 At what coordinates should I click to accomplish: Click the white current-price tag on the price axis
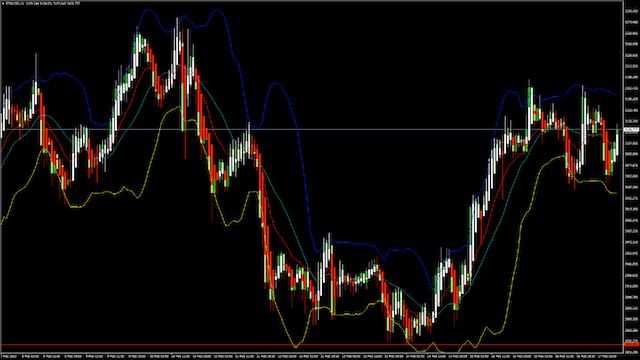click(631, 130)
